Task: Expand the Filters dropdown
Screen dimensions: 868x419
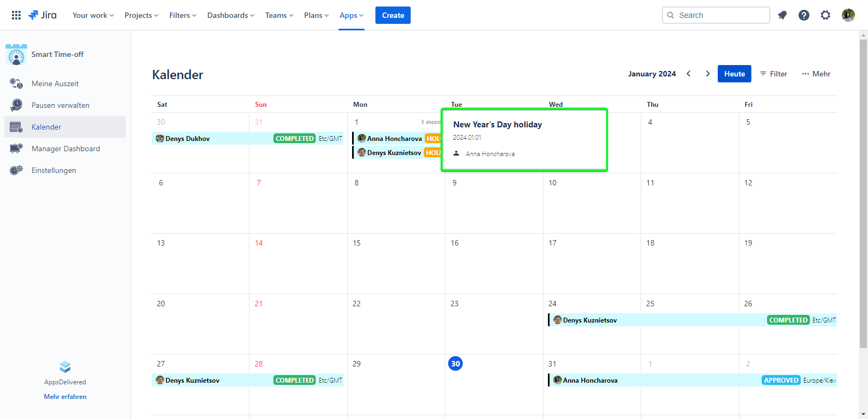Action: point(182,15)
